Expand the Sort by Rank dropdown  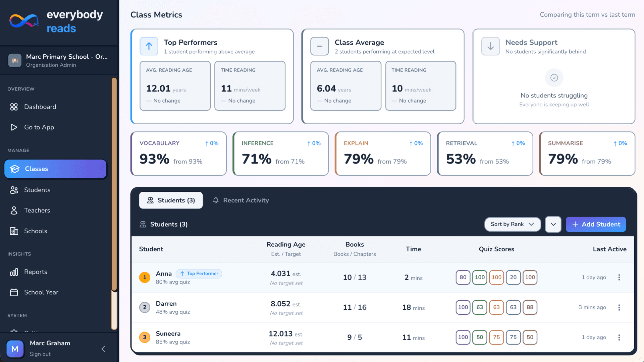[x=512, y=224]
